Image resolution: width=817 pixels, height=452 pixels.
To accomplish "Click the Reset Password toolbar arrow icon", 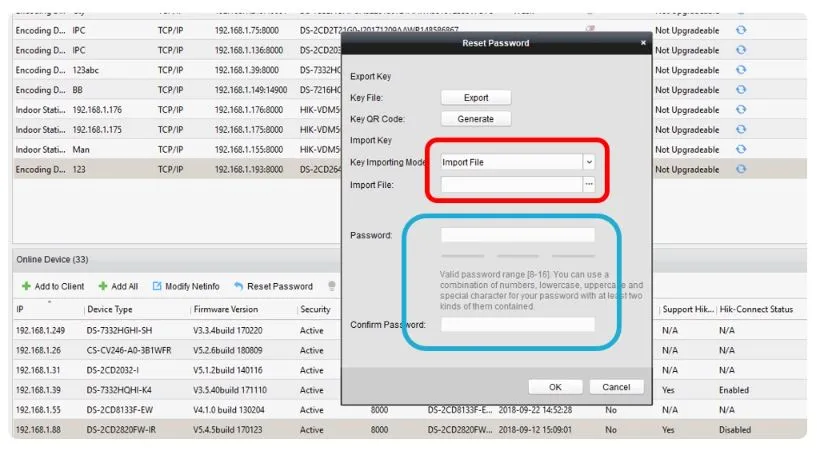I will tap(239, 286).
